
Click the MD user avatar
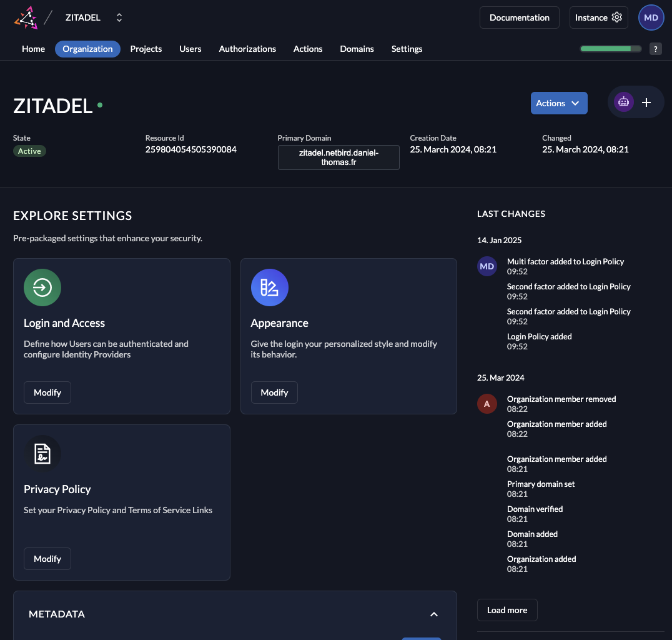coord(651,17)
